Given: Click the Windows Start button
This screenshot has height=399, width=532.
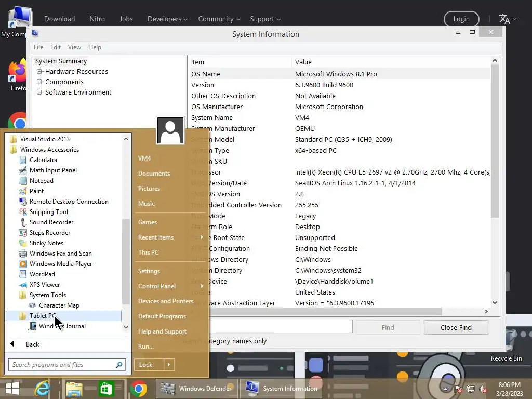Looking at the screenshot, I should pyautogui.click(x=12, y=389).
